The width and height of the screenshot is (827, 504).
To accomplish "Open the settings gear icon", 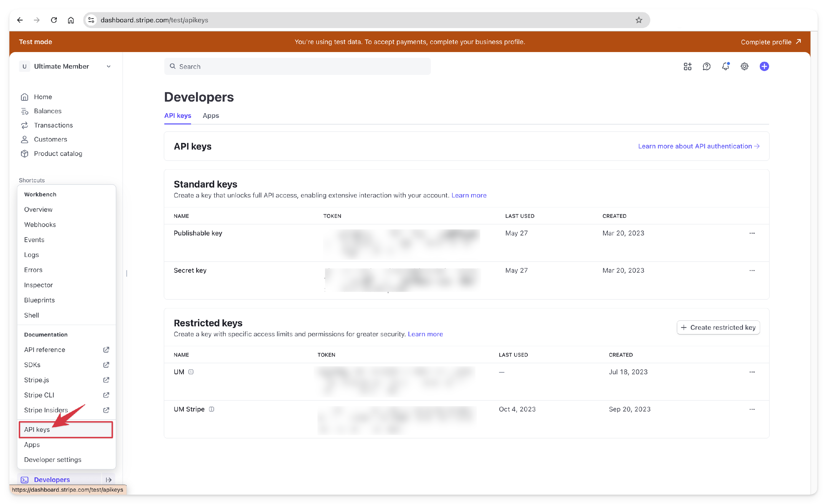I will pos(744,66).
